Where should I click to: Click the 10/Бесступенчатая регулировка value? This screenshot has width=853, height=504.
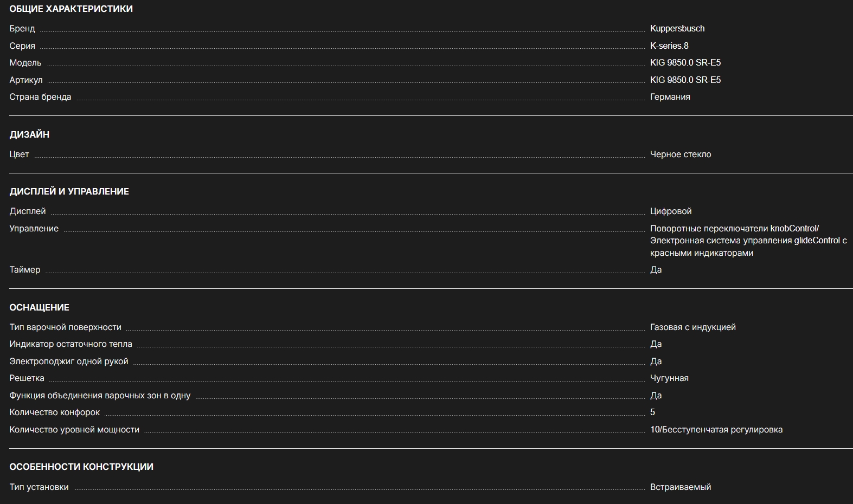pyautogui.click(x=716, y=430)
